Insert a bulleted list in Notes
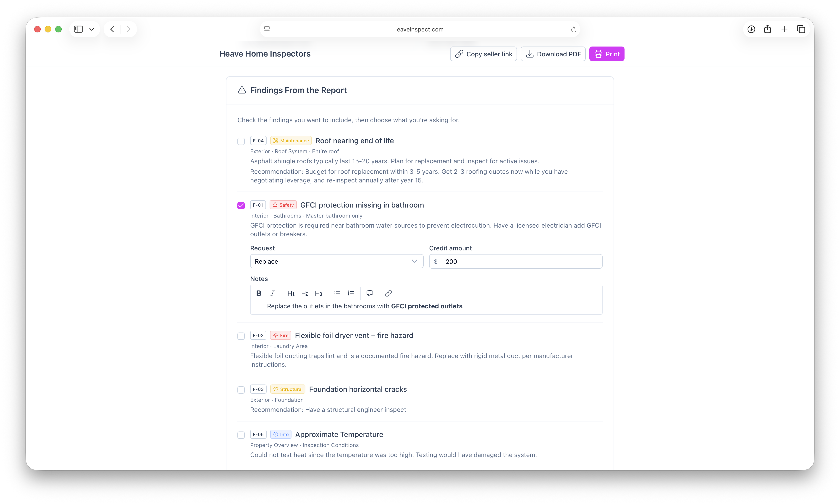Screen dimensions: 840x504 tap(337, 293)
